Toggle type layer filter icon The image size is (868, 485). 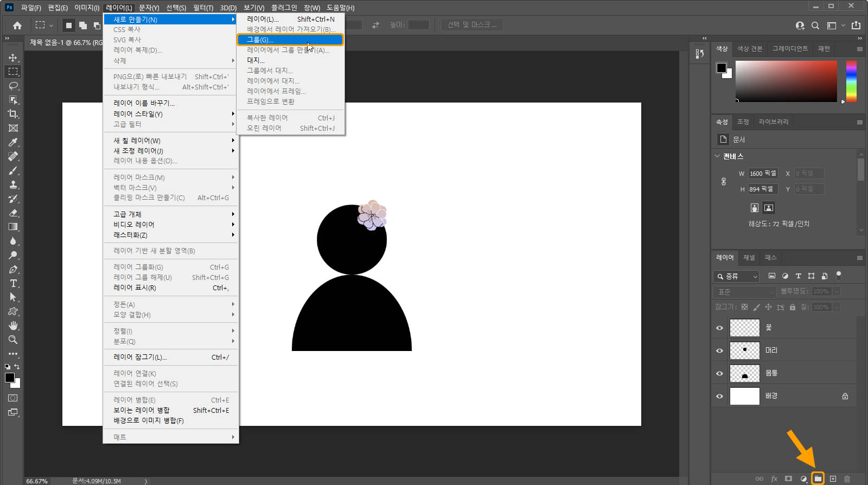[798, 276]
